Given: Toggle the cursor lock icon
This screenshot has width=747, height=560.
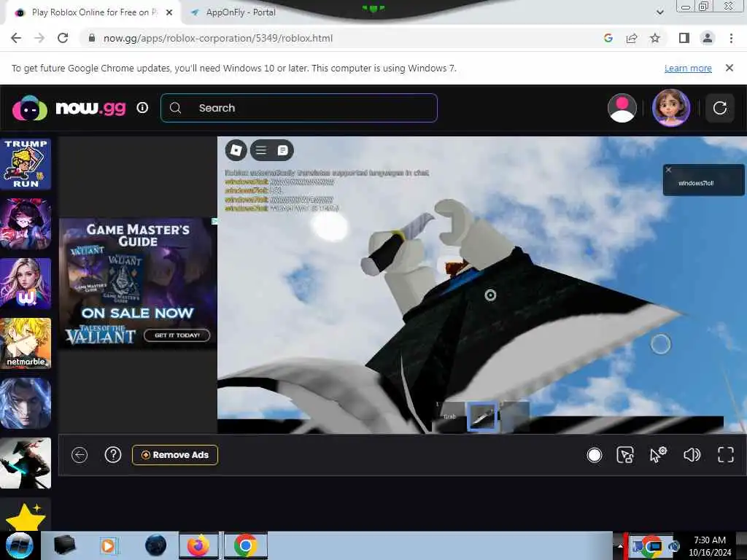Looking at the screenshot, I should (625, 455).
